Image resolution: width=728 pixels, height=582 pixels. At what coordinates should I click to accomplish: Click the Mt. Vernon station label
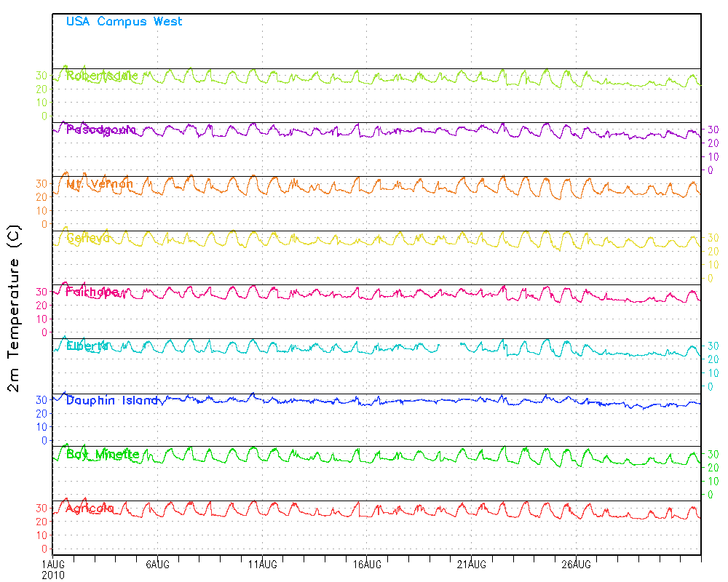(99, 184)
